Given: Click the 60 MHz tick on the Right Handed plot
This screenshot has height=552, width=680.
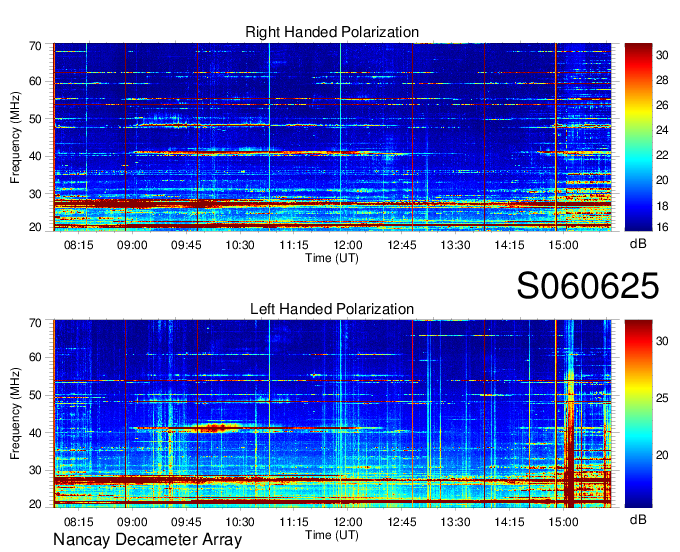Looking at the screenshot, I should pos(35,82).
